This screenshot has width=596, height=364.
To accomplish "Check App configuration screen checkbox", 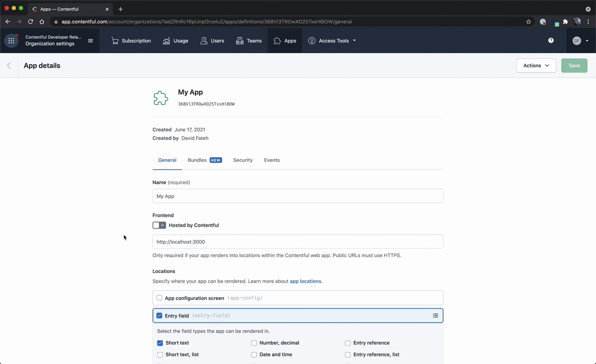I will tap(159, 298).
